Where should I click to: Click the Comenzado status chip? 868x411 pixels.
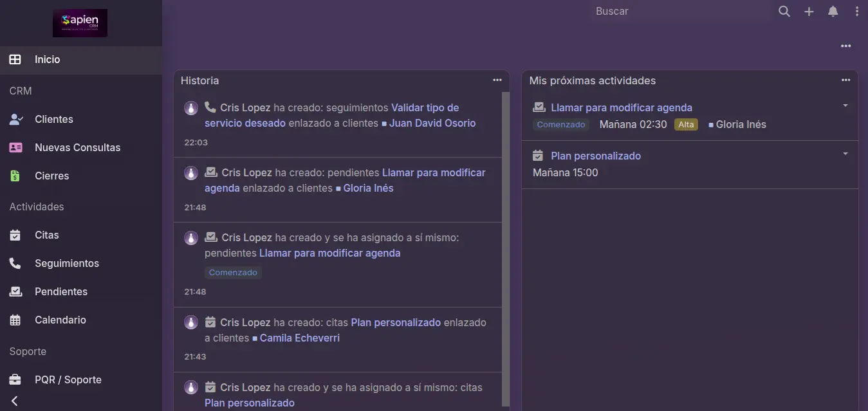point(560,124)
